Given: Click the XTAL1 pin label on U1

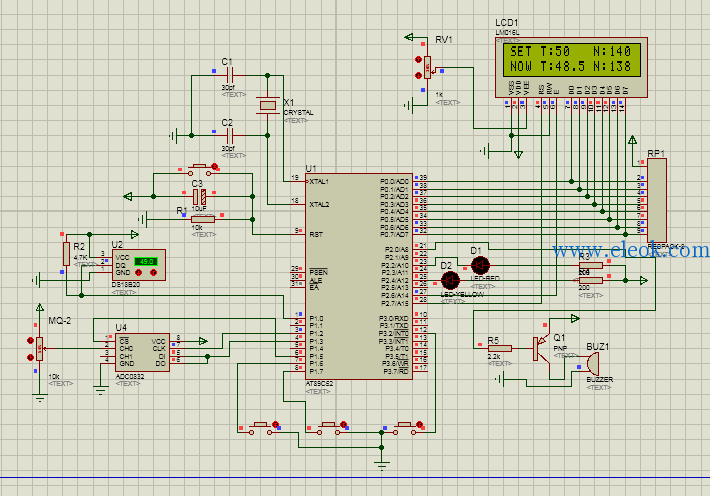Looking at the screenshot, I should 319,182.
